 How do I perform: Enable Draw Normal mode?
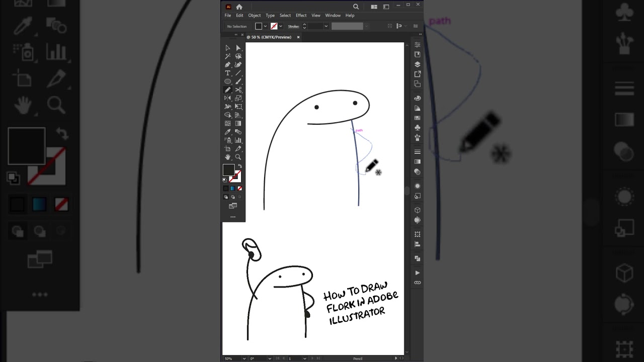(225, 197)
